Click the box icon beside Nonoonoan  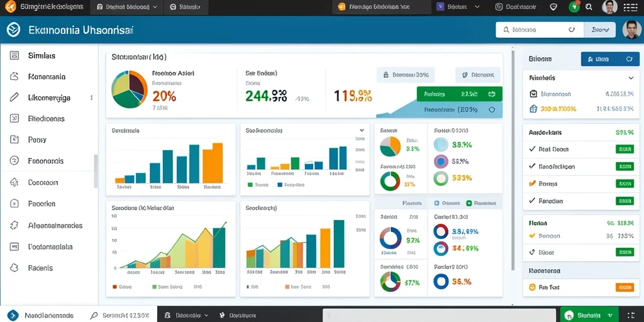tap(533, 94)
